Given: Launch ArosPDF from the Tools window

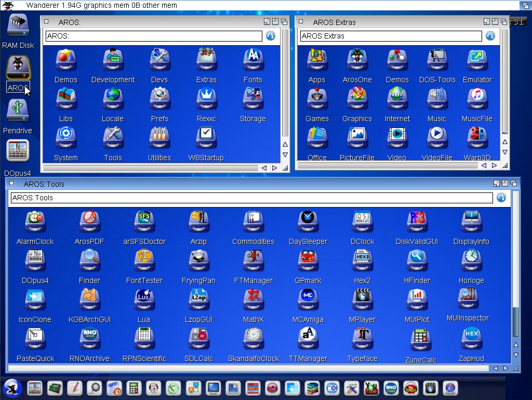Looking at the screenshot, I should point(89,223).
